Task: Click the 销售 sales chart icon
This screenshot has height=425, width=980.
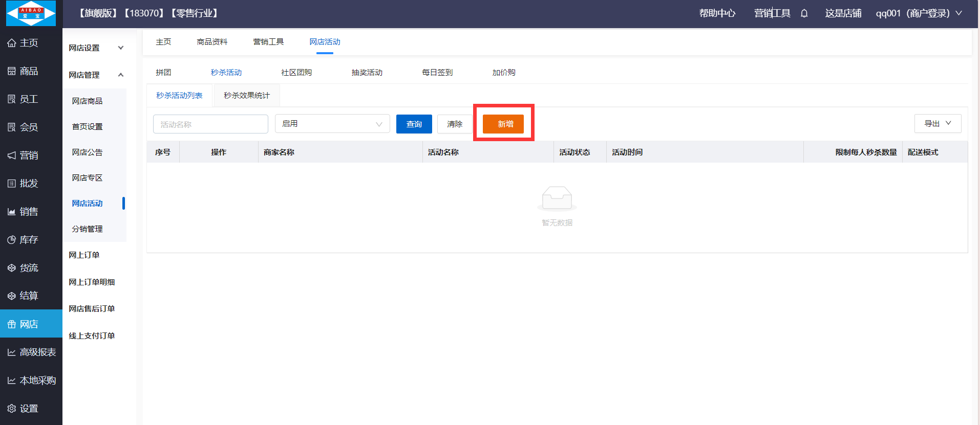Action: pyautogui.click(x=11, y=212)
